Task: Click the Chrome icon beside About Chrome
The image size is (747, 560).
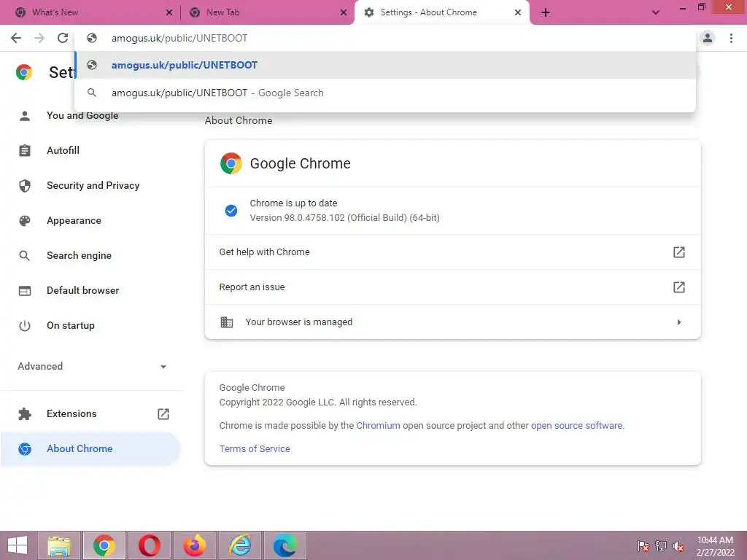Action: 25,448
